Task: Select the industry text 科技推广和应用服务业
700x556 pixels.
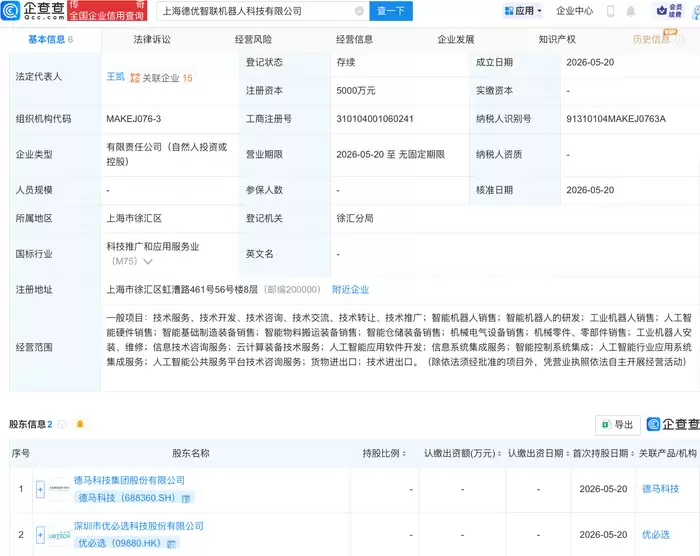Action: [153, 247]
